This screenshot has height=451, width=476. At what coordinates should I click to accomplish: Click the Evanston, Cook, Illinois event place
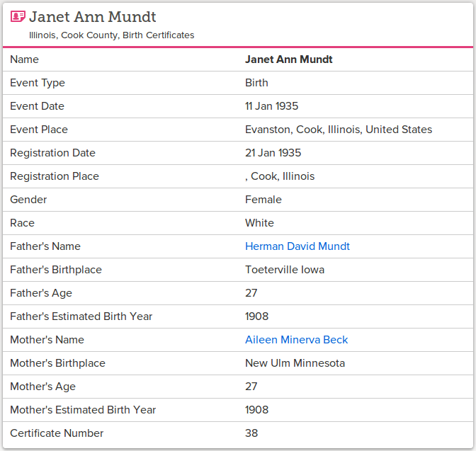click(x=338, y=130)
